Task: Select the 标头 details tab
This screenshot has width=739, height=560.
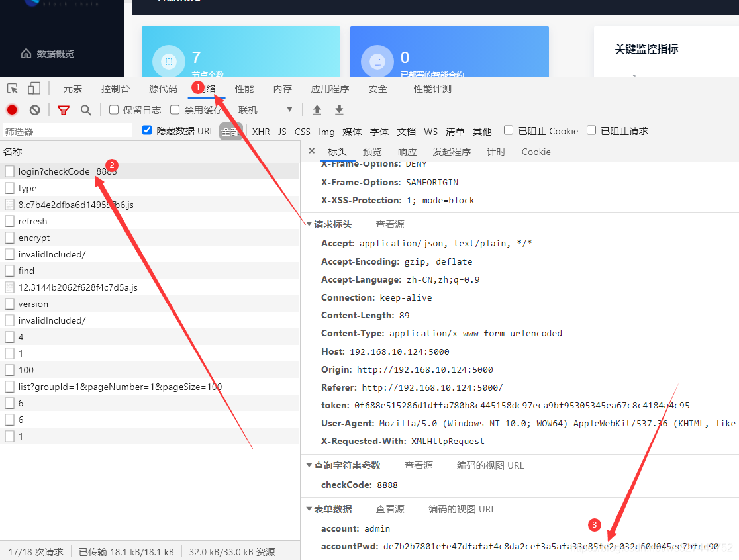Action: [337, 152]
